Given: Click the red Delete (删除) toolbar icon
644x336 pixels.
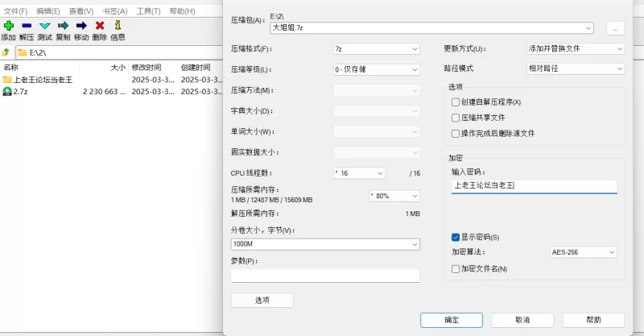Looking at the screenshot, I should point(99,26).
